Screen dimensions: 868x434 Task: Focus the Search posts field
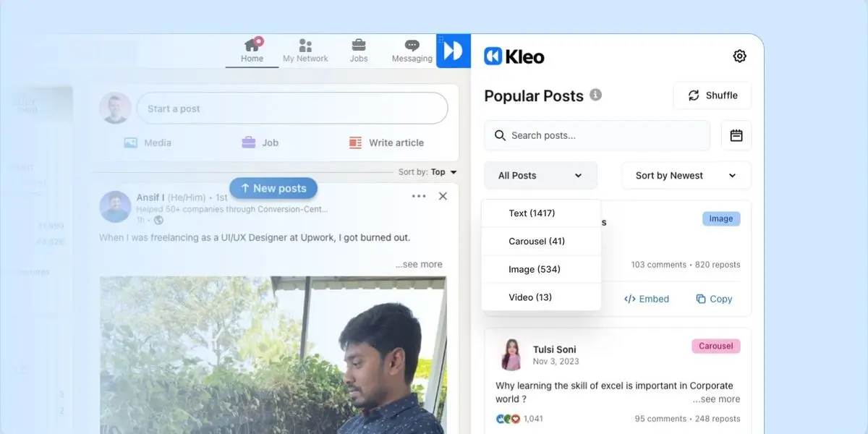[x=597, y=135]
